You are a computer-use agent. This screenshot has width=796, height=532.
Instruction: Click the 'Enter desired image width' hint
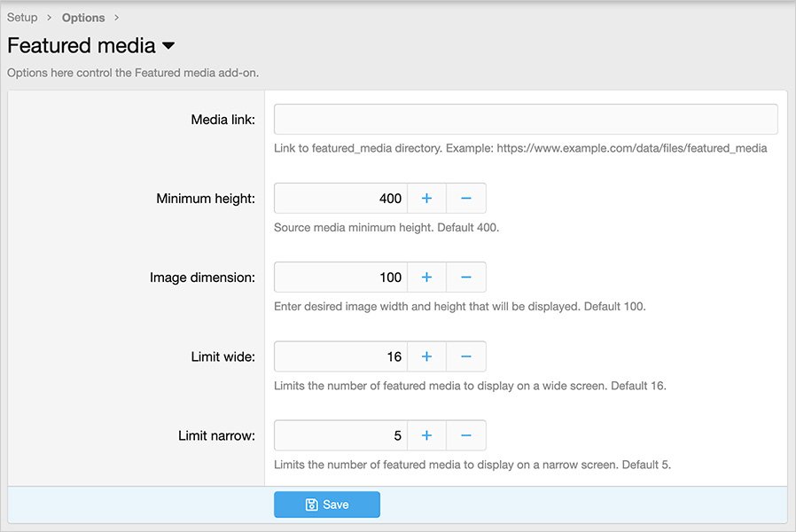[x=459, y=307]
